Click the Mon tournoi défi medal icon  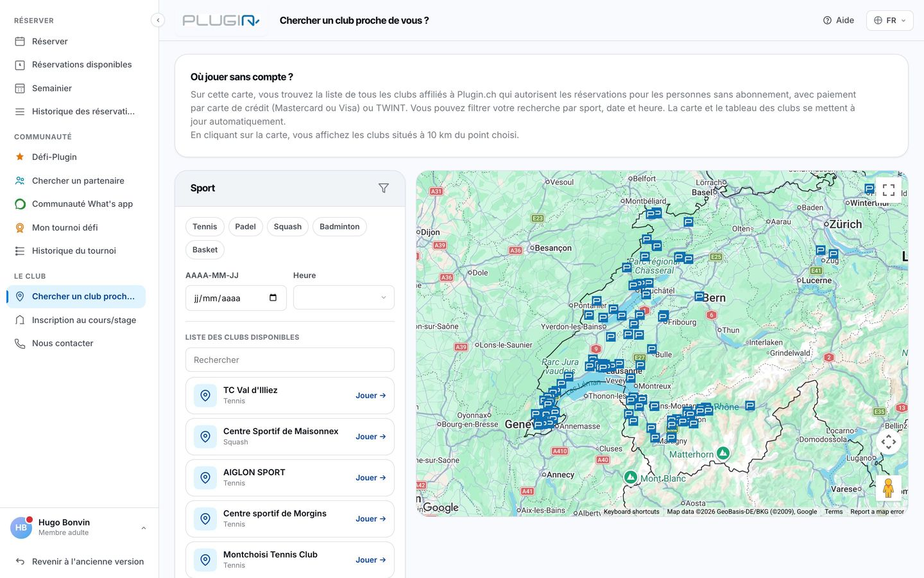point(20,227)
